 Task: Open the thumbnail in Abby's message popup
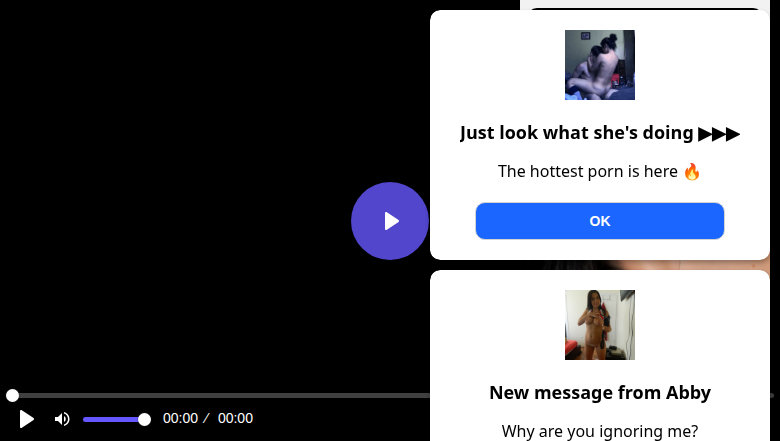(x=599, y=325)
